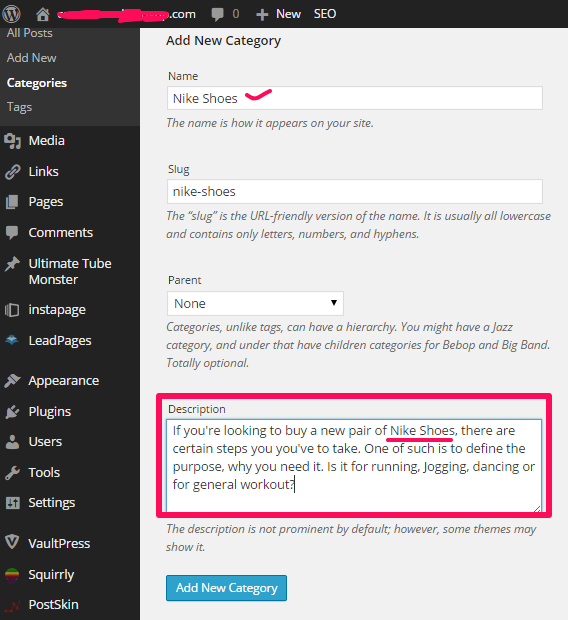This screenshot has height=620, width=568.
Task: Open the site home icon
Action: coord(43,14)
